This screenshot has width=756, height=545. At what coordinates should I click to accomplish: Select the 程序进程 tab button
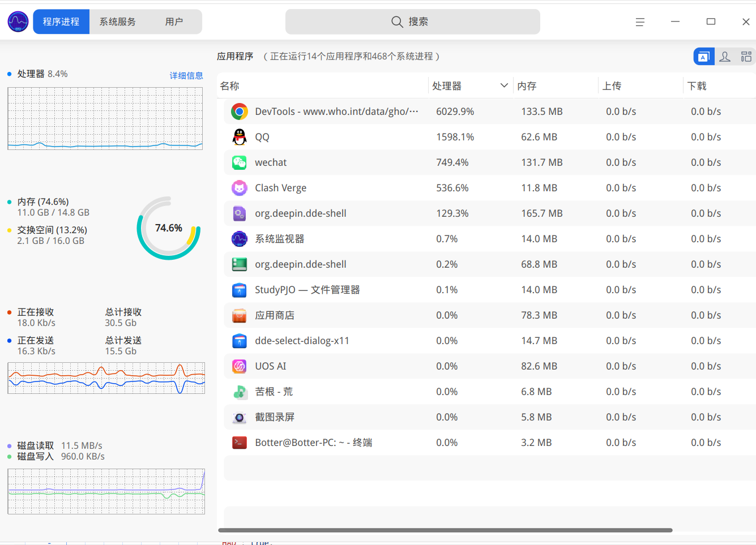click(x=61, y=22)
